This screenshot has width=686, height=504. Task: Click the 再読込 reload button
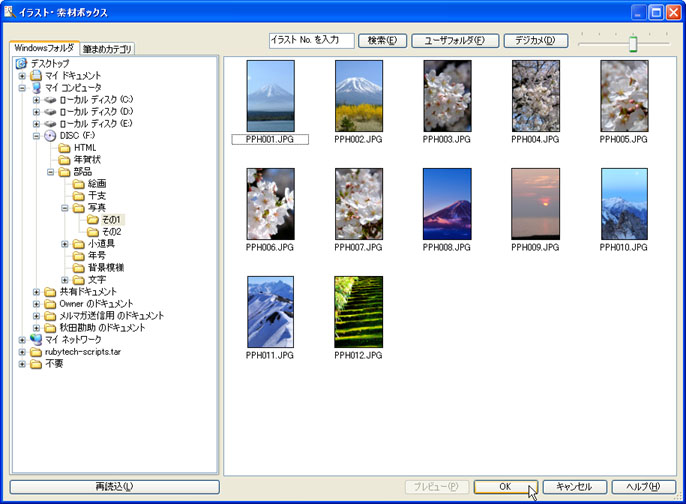coord(113,486)
